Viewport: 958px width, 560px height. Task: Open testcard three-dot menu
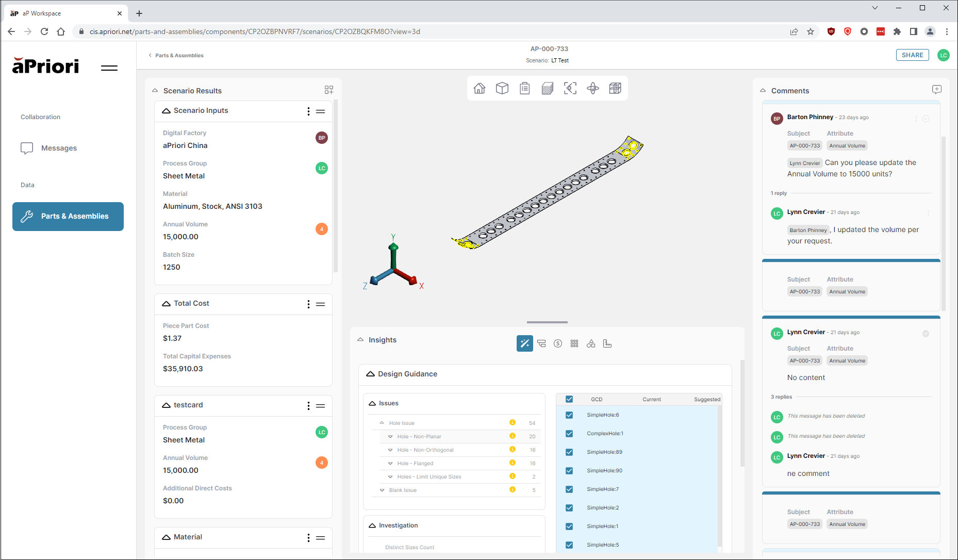(308, 406)
